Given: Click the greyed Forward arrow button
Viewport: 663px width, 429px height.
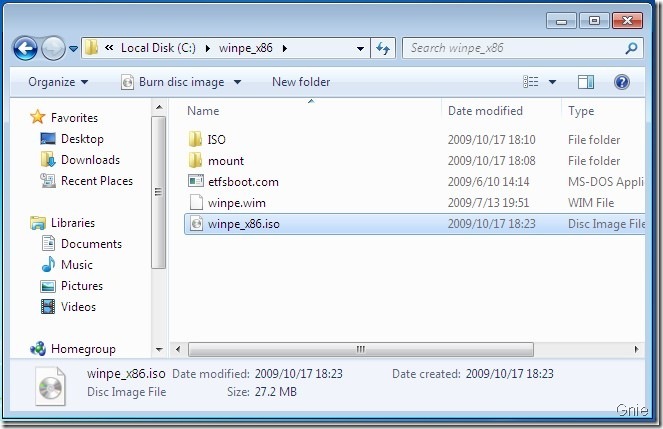Looking at the screenshot, I should [x=53, y=48].
